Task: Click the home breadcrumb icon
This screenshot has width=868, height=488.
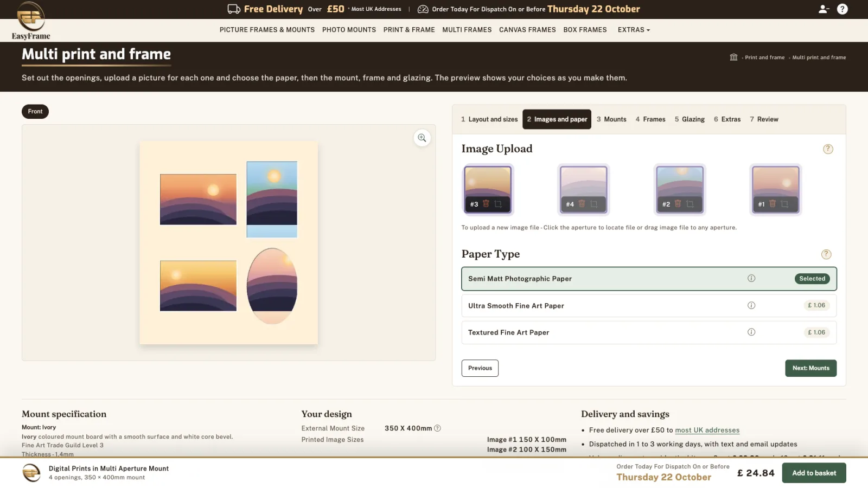Action: (733, 57)
